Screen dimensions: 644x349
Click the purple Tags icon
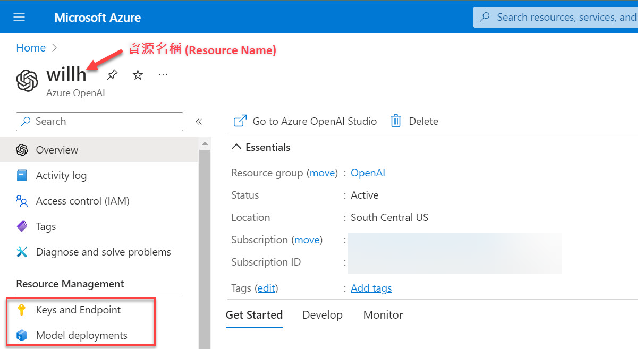[22, 227]
